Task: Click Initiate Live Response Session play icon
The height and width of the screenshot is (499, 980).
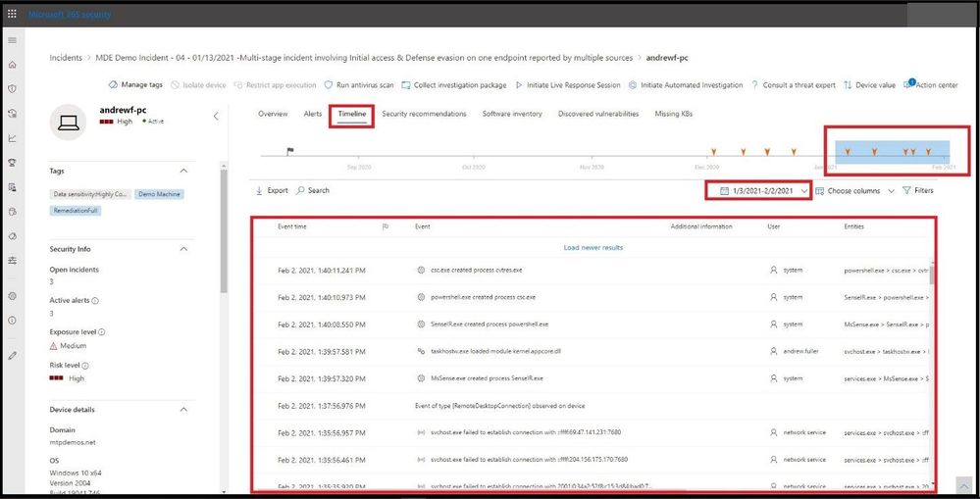Action: pos(519,85)
